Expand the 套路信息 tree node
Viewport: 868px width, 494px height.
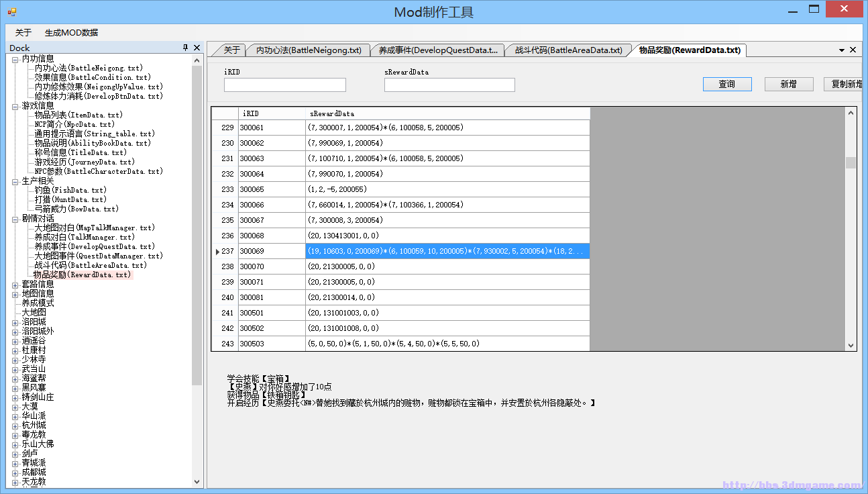tap(15, 284)
